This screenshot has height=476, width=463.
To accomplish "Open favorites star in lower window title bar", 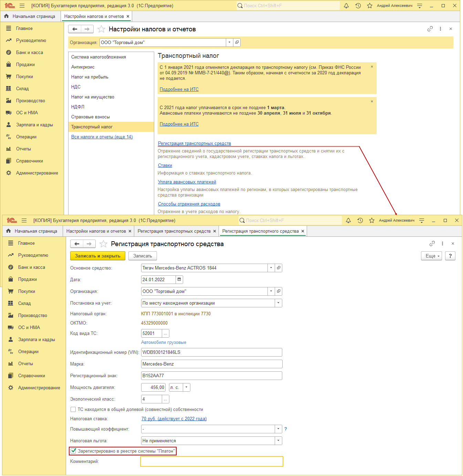I will click(x=372, y=220).
